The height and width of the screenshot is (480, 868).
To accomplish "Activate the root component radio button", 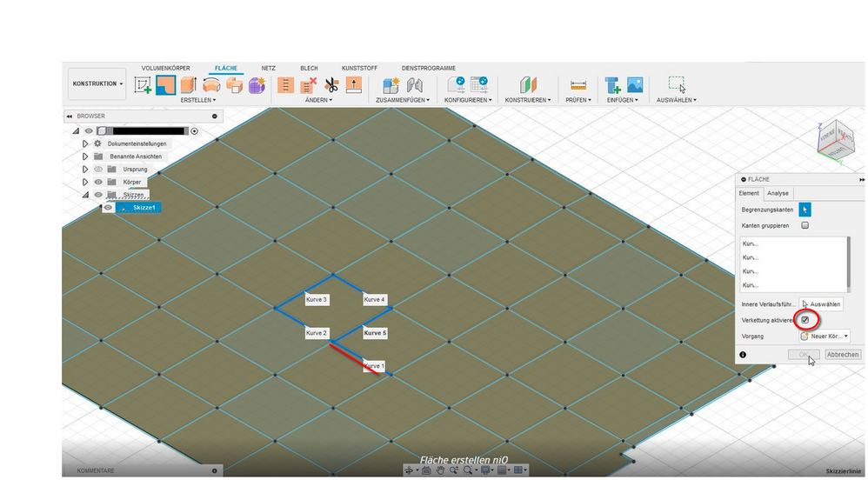I will pyautogui.click(x=194, y=131).
